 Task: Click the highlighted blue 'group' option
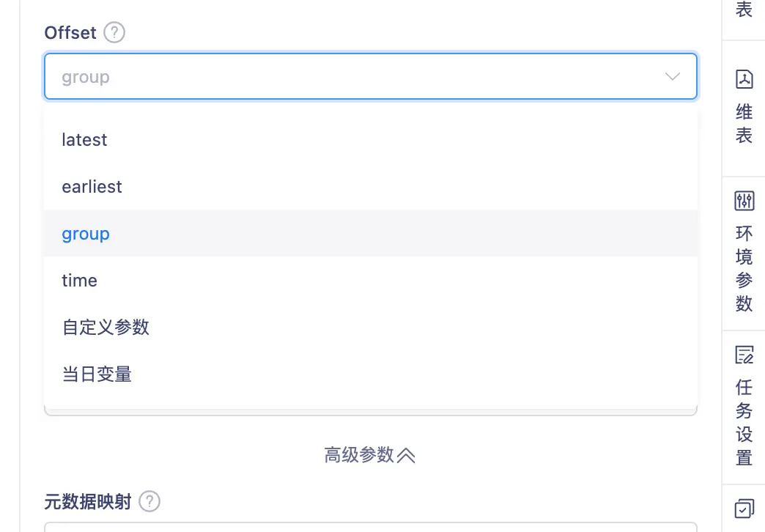click(85, 233)
